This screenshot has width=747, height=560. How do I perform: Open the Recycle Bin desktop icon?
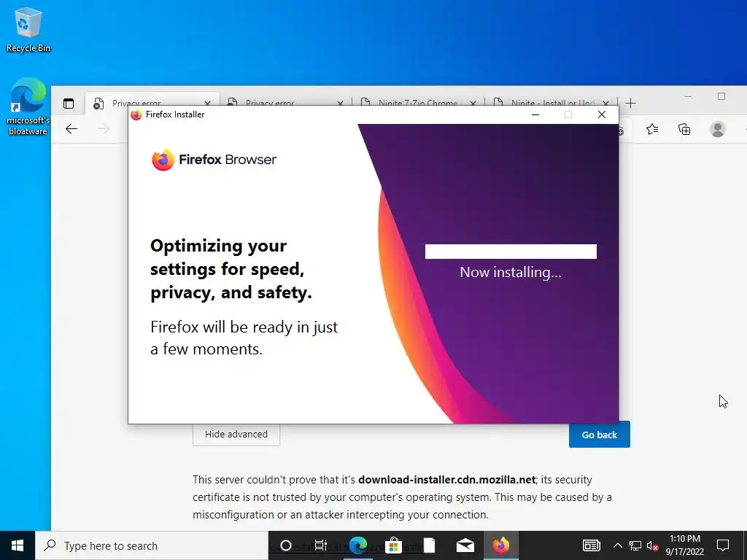28,29
